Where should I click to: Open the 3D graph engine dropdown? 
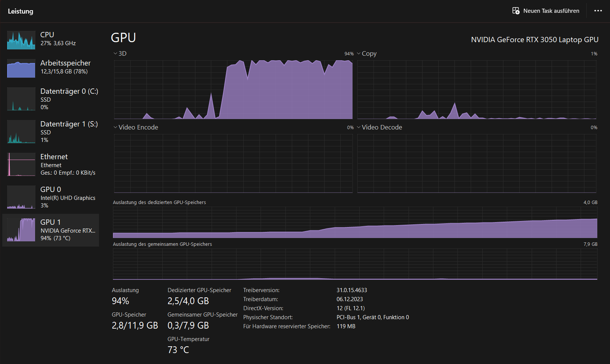coord(120,53)
